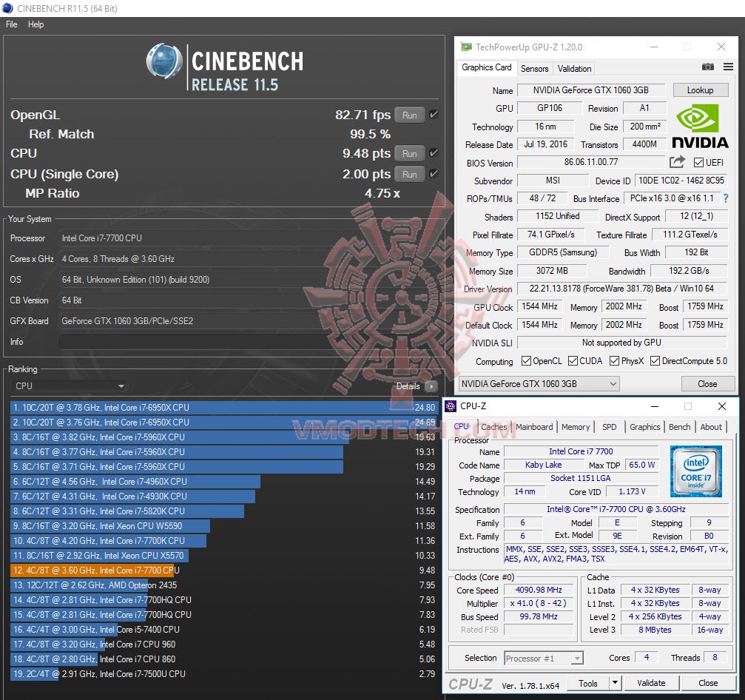The width and height of the screenshot is (745, 700).
Task: Click the Validate button in CPU-Z
Action: [x=651, y=683]
